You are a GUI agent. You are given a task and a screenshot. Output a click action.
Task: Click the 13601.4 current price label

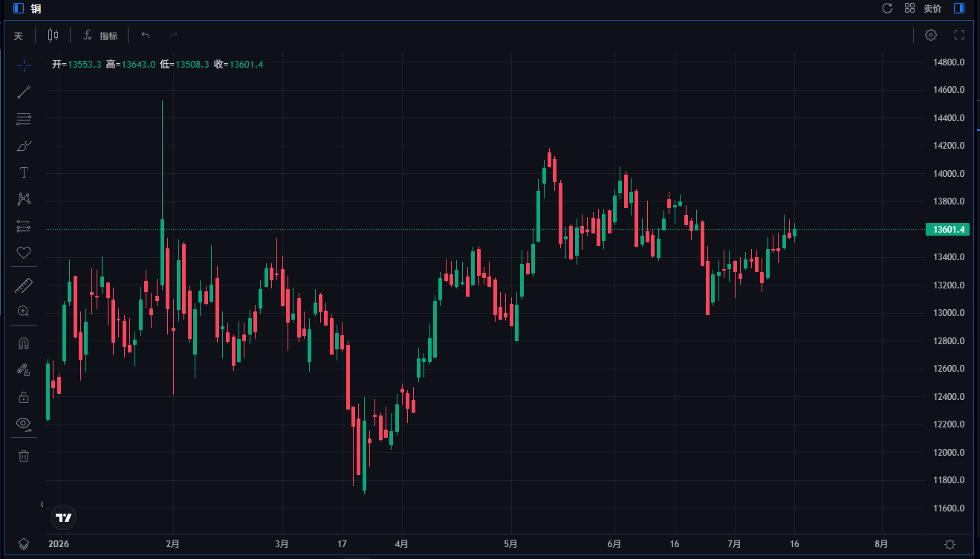pos(947,230)
